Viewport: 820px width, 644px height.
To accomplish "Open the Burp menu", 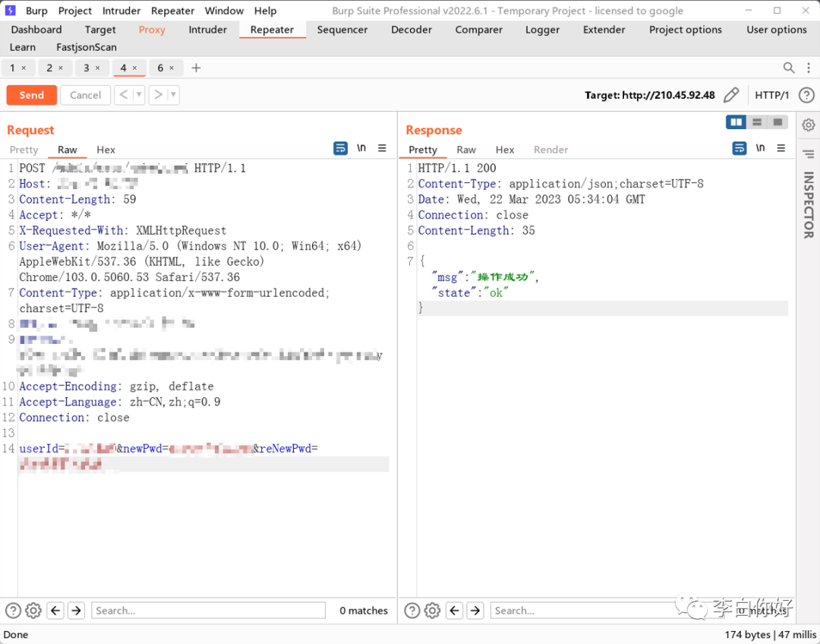I will pyautogui.click(x=36, y=11).
